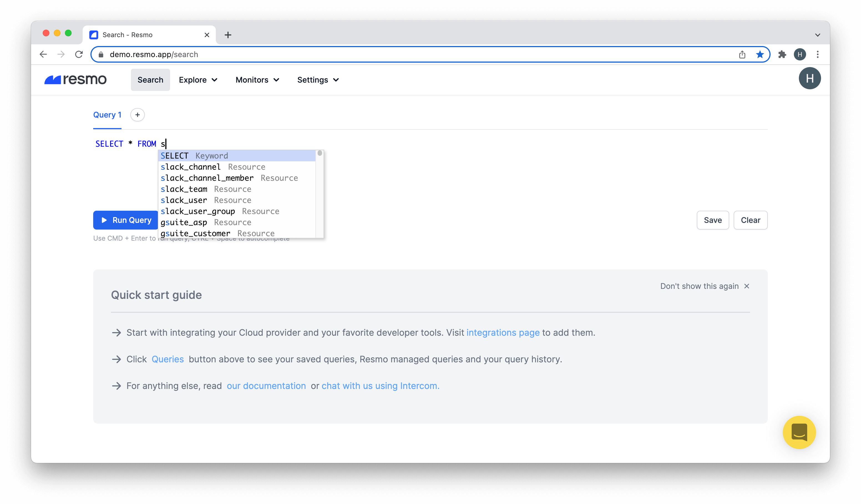The image size is (861, 504).
Task: Open new browser tab
Action: tap(228, 35)
